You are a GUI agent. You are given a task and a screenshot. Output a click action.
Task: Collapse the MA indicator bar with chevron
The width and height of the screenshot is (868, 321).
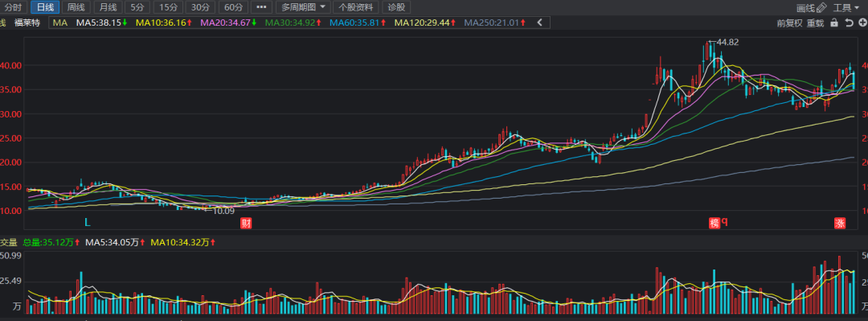[x=540, y=23]
